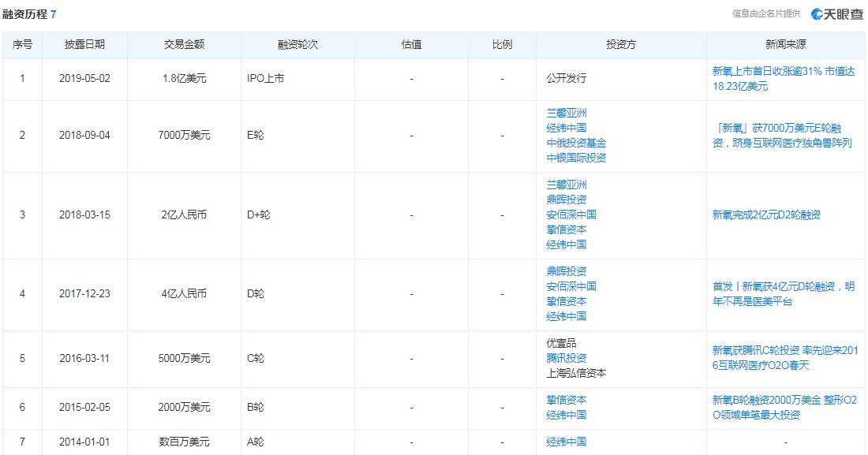Select the 估值 column header
The image size is (868, 455).
411,44
